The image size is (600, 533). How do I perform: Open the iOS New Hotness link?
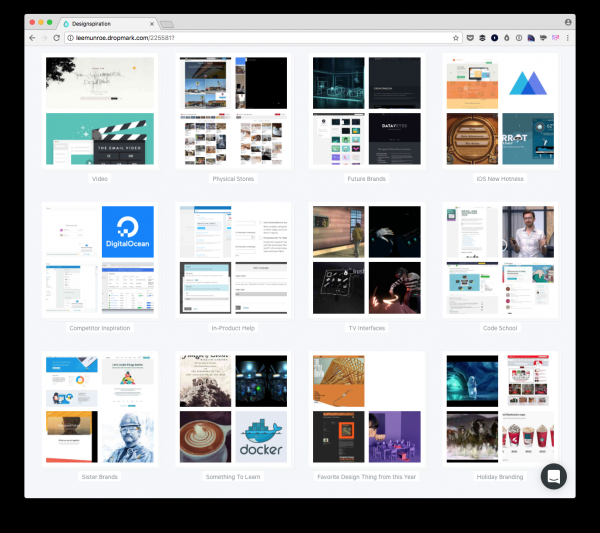point(500,179)
